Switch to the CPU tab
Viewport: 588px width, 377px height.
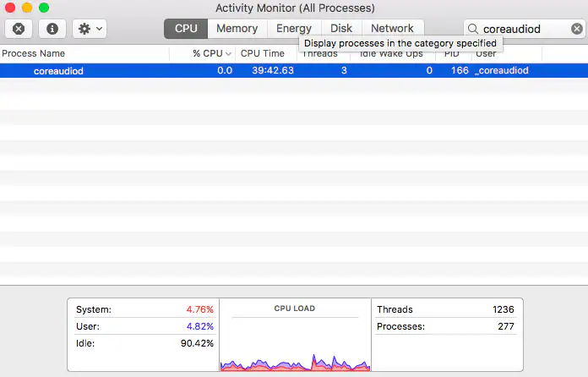click(x=186, y=29)
